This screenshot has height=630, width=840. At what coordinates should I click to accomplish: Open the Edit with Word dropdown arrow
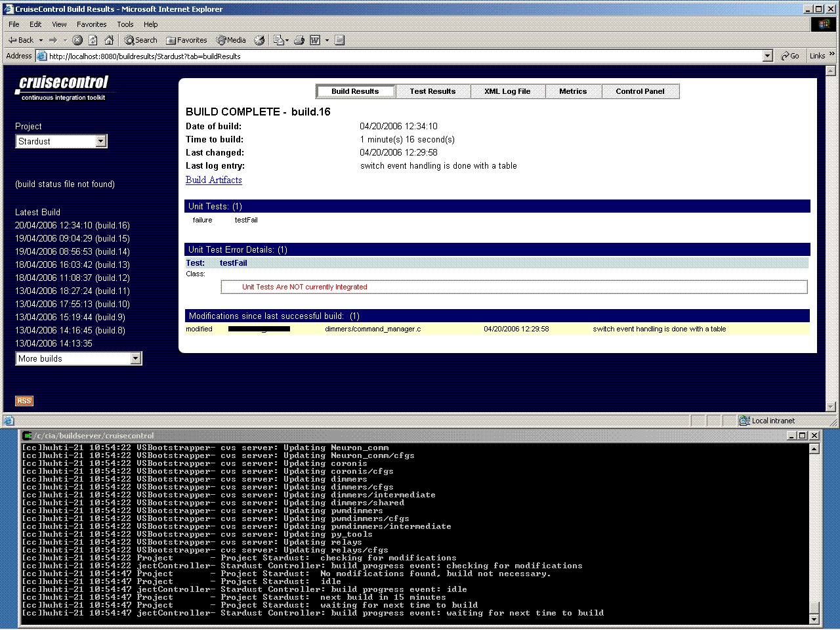(x=327, y=40)
